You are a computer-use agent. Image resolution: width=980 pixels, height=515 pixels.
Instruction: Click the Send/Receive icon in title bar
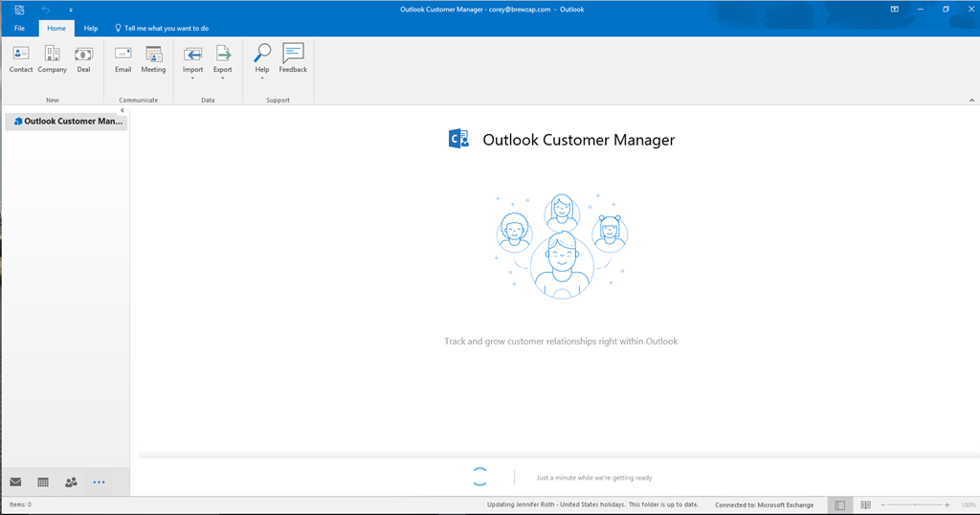point(19,10)
